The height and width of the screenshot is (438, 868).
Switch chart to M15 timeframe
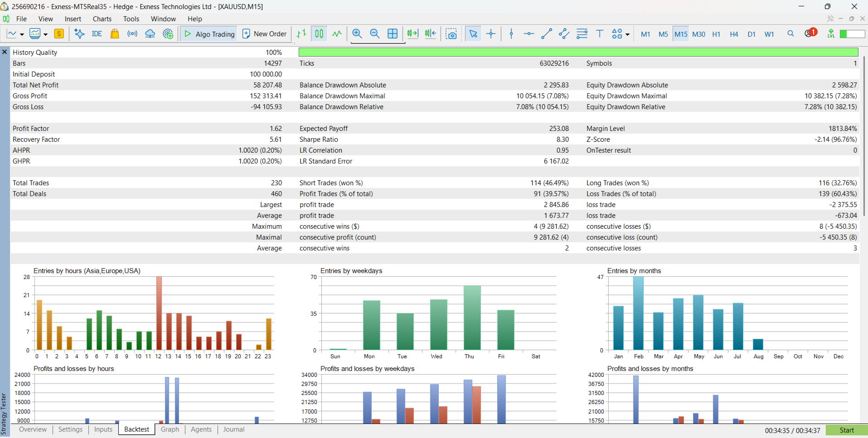681,34
